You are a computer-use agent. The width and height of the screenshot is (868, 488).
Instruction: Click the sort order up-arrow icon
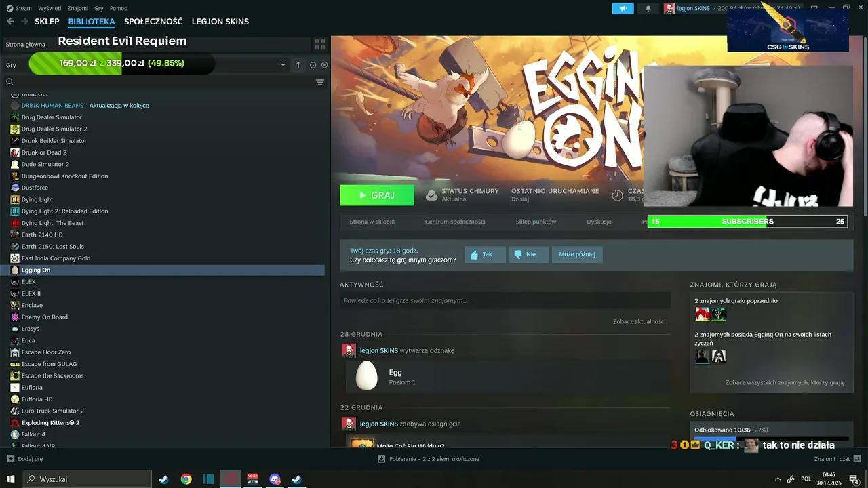point(298,65)
